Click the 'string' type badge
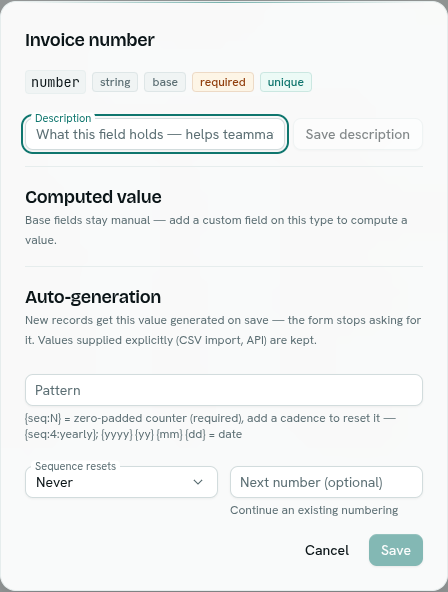Screen dimensions: 448x592 pyautogui.click(x=115, y=82)
